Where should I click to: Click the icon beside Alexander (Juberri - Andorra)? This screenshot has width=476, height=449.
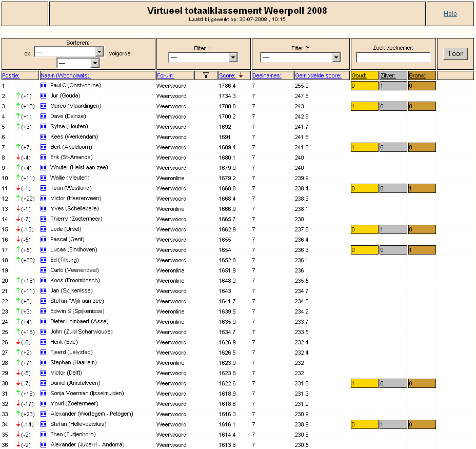pos(44,444)
